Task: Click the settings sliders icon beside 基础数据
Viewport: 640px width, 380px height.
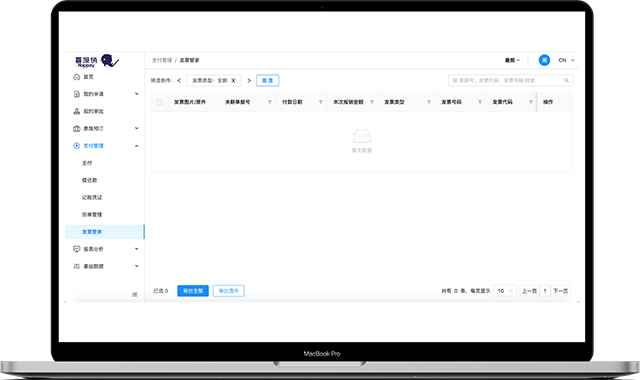Action: pyautogui.click(x=76, y=266)
